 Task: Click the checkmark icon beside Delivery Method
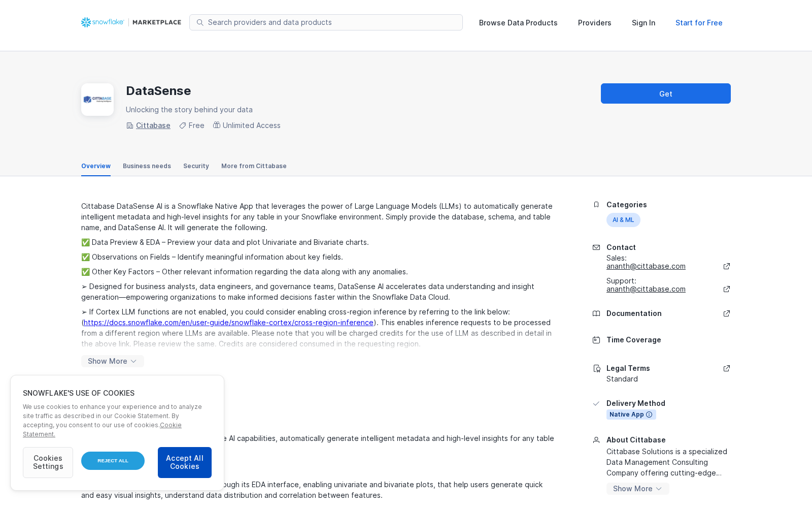596,403
